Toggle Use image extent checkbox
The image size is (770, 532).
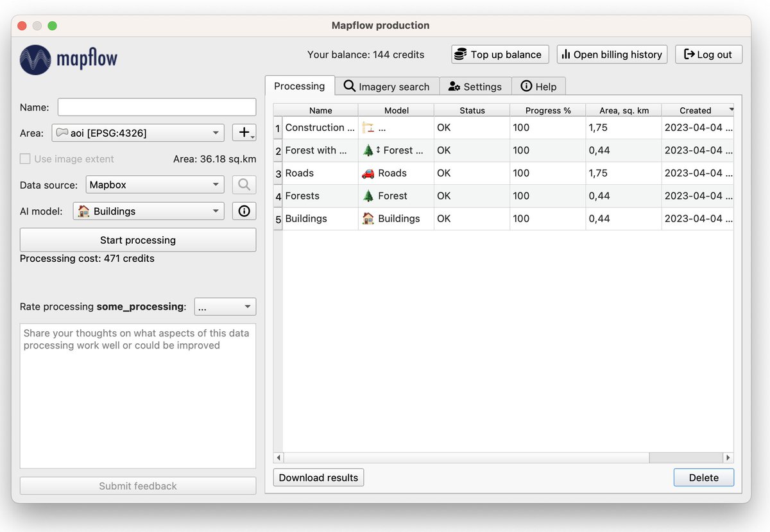tap(25, 159)
